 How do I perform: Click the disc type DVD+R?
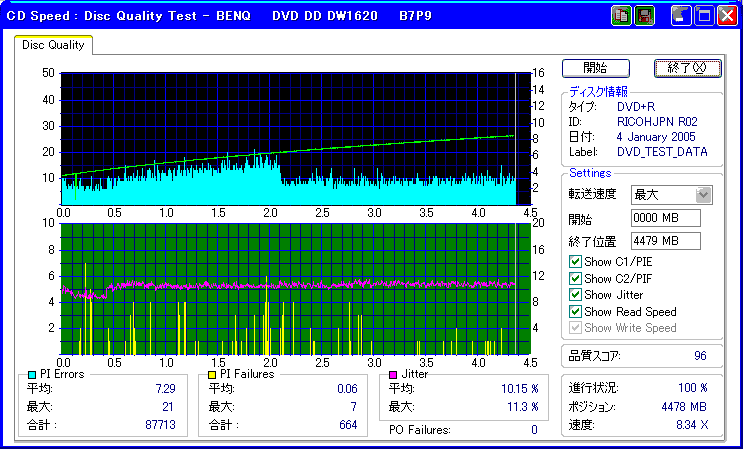636,107
